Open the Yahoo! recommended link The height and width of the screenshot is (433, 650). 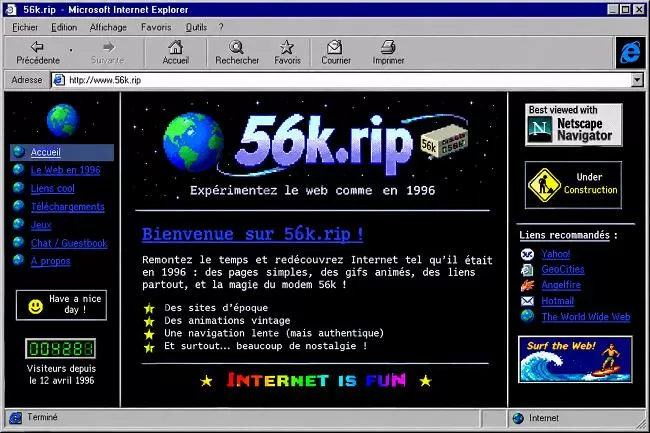point(555,254)
